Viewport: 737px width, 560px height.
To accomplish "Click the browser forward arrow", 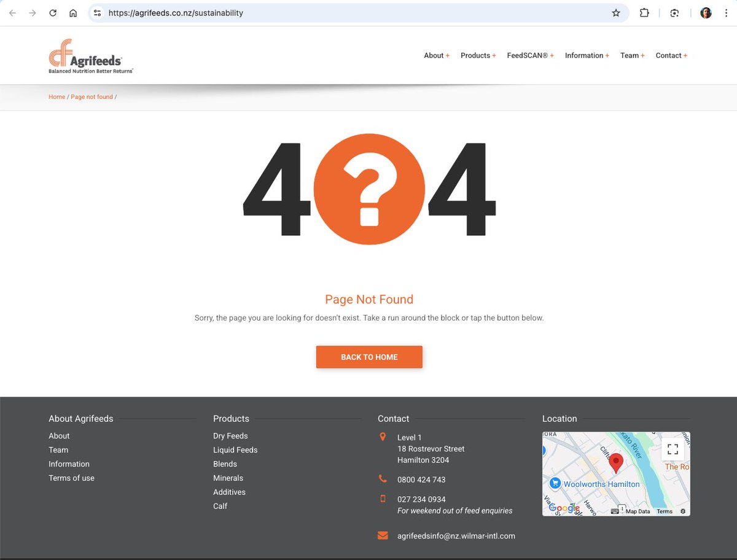I will pos(33,13).
